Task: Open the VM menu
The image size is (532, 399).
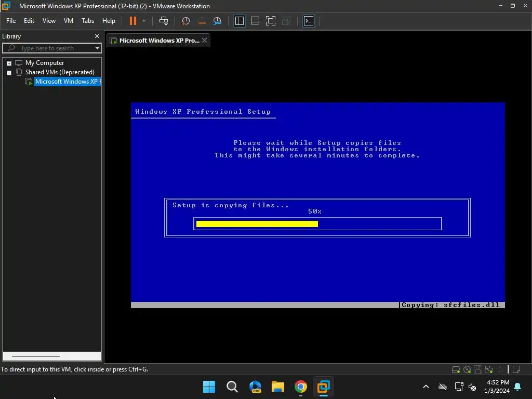Action: coord(69,21)
